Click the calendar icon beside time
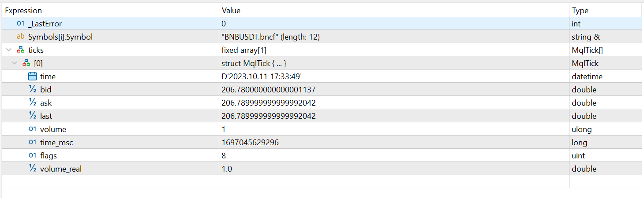This screenshot has height=198, width=644. click(32, 77)
